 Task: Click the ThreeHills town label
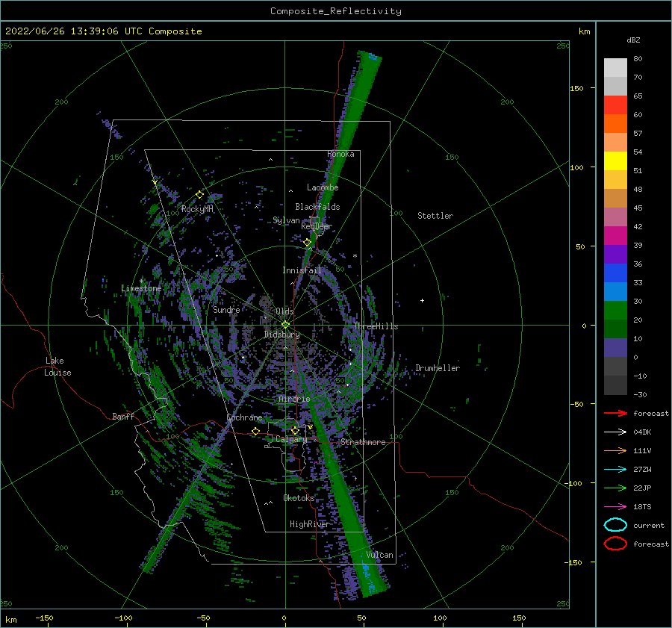[x=376, y=326]
